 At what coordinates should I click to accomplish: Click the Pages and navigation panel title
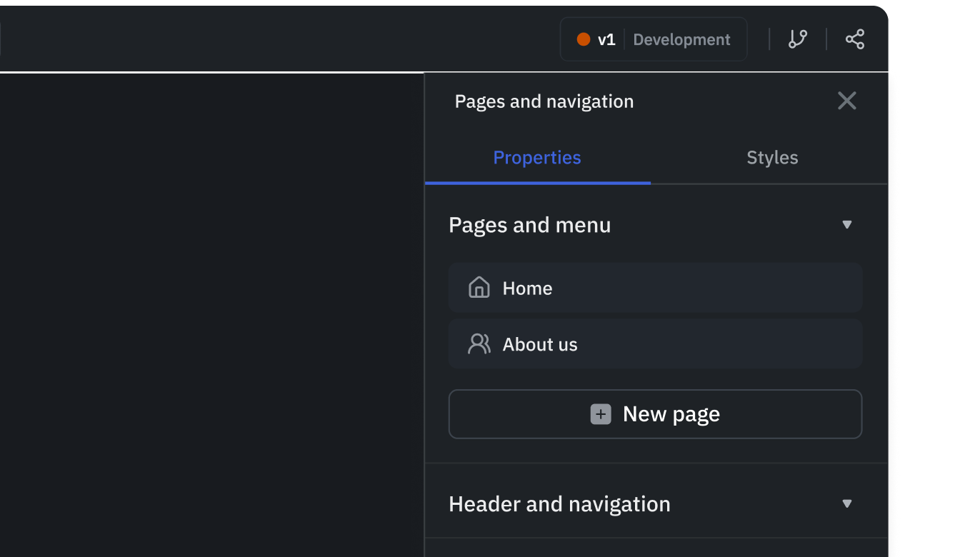[x=544, y=101]
